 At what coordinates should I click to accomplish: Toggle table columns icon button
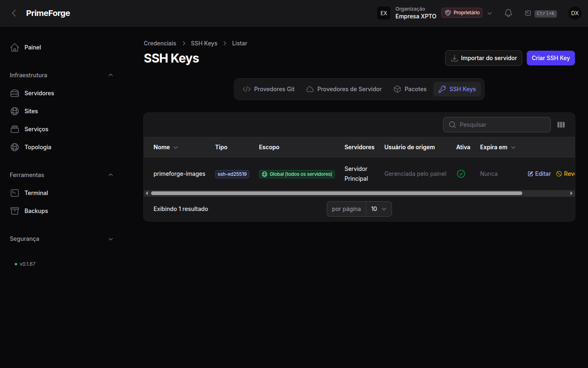pyautogui.click(x=561, y=125)
